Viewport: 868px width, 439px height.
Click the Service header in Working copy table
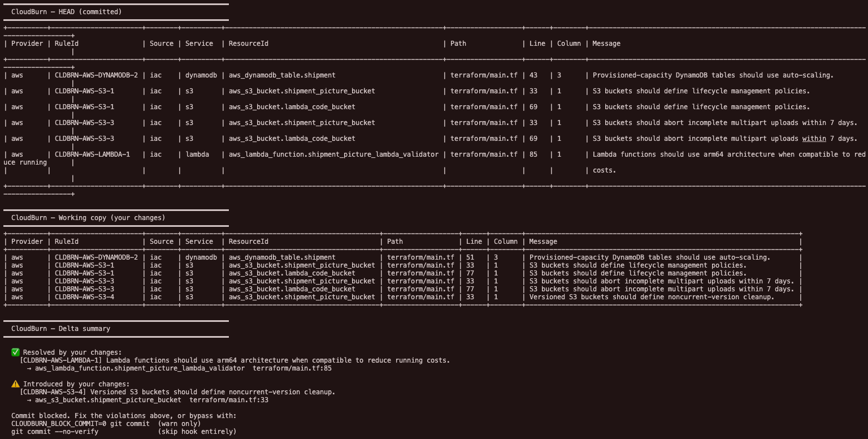pyautogui.click(x=199, y=242)
